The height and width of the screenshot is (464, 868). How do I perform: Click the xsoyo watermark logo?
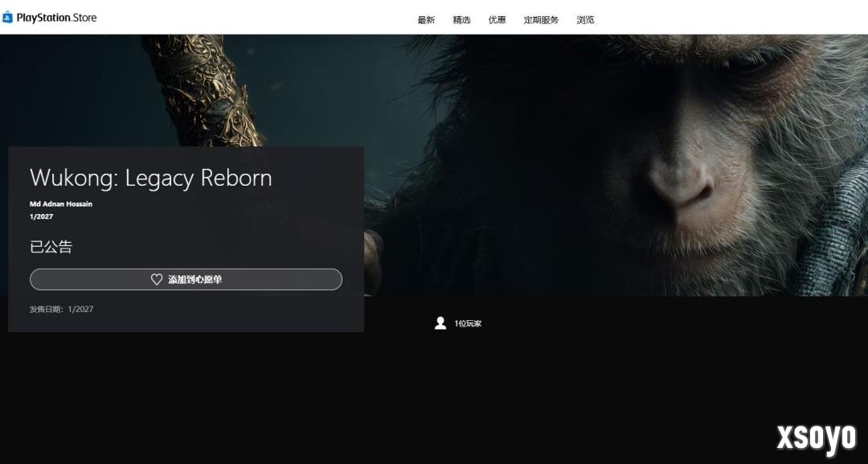click(x=816, y=437)
